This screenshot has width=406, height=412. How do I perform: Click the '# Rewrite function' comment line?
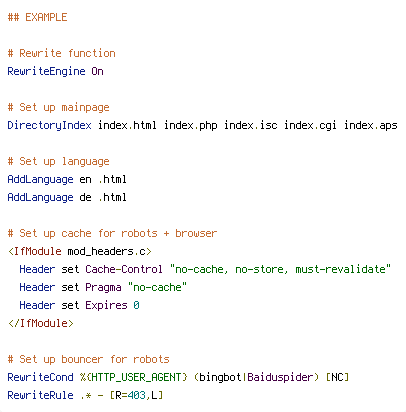point(61,53)
